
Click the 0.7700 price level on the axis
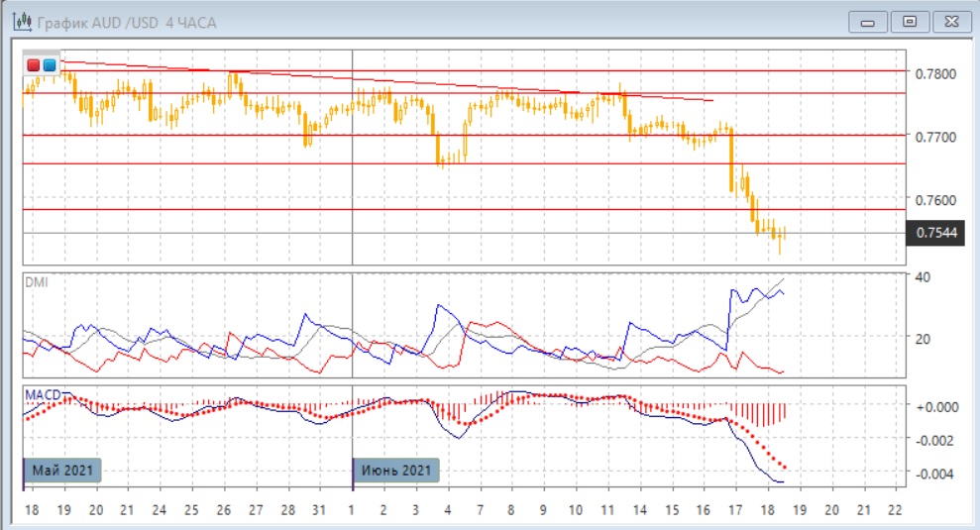pyautogui.click(x=935, y=137)
